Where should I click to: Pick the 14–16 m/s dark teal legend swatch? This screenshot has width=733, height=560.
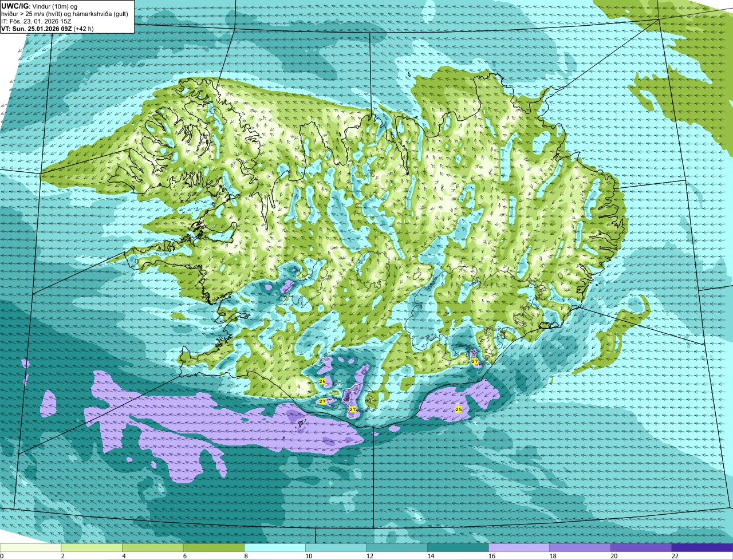tap(458, 547)
